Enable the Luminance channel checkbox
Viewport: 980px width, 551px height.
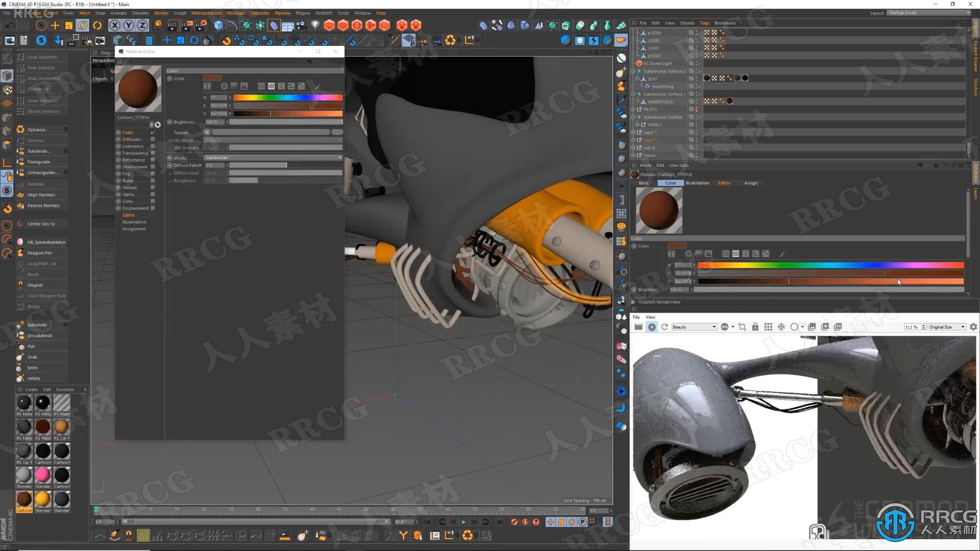(153, 146)
